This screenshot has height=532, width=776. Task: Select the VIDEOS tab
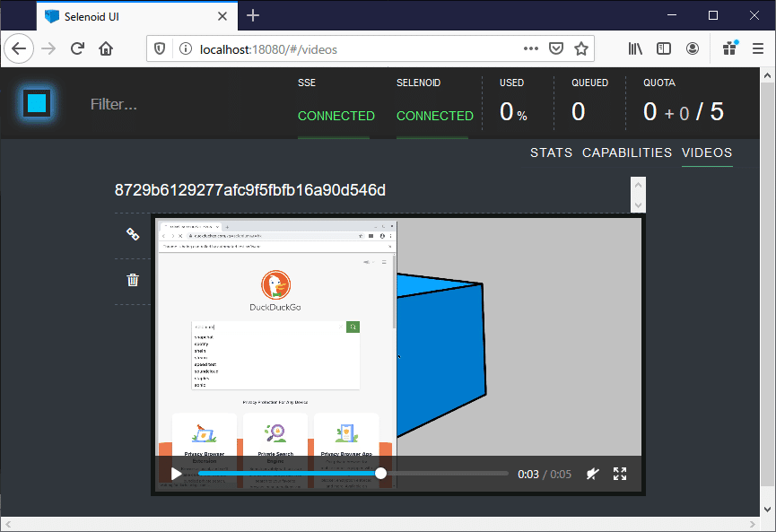[x=707, y=153]
